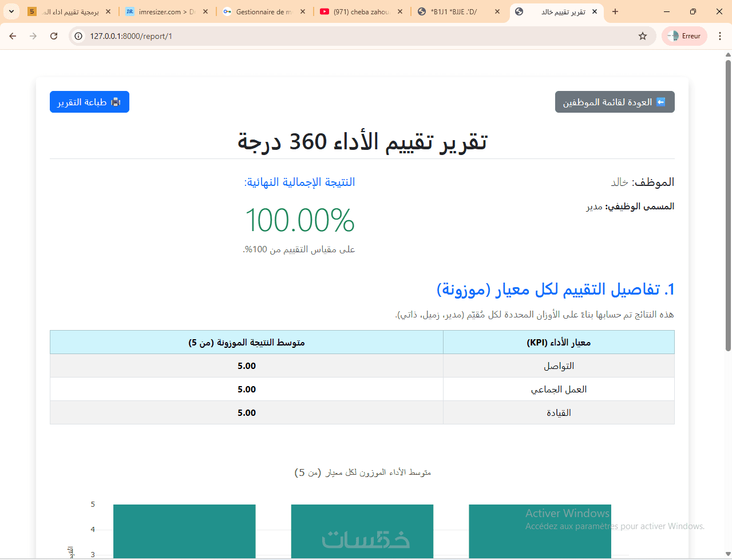The height and width of the screenshot is (560, 732).
Task: Close the برمجية تقييم اداء tab
Action: (108, 11)
